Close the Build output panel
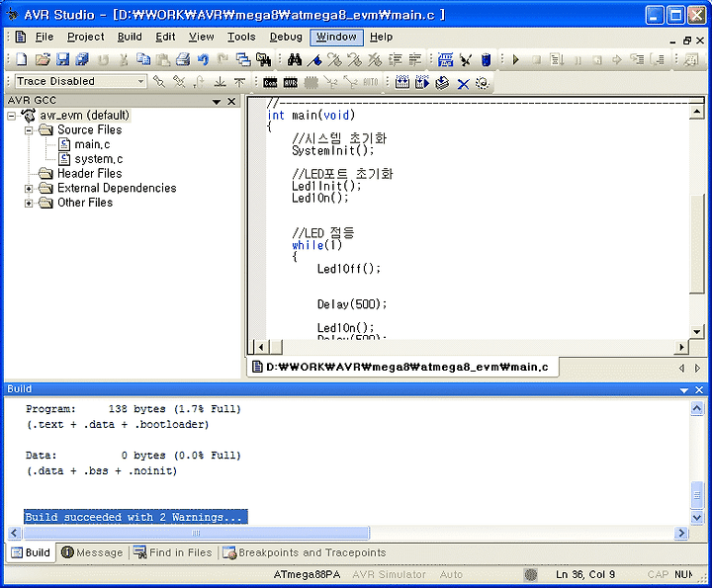This screenshot has height=588, width=712. (699, 389)
